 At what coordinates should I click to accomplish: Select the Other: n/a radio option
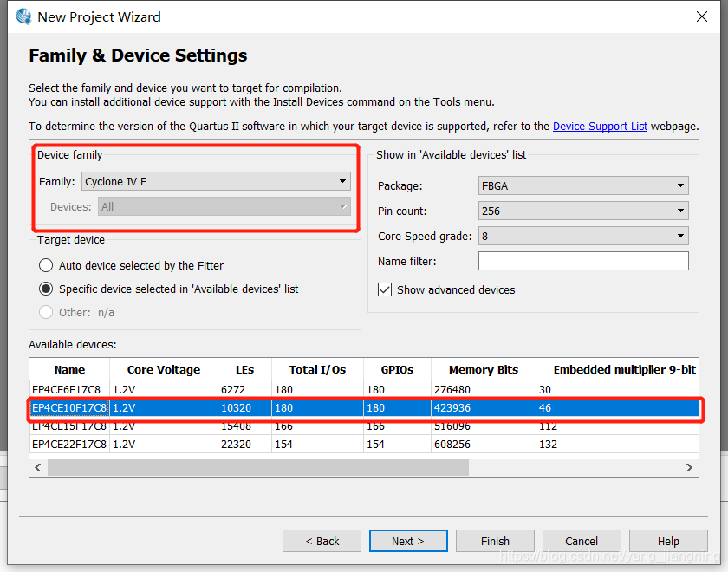(45, 312)
